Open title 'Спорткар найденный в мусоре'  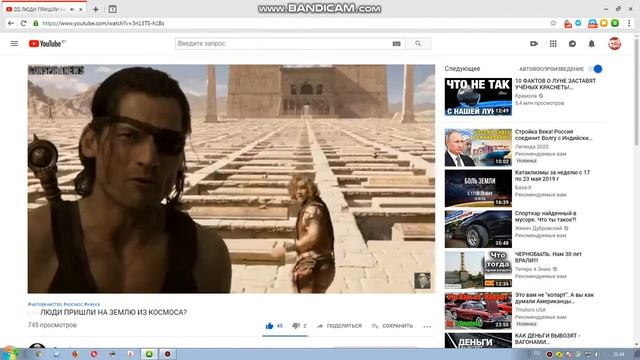[546, 216]
